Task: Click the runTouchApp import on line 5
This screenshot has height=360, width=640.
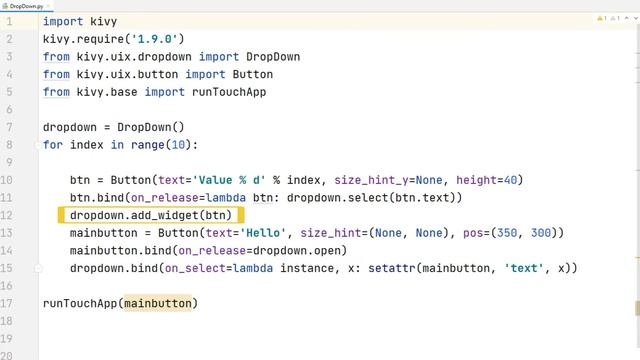Action: (x=229, y=92)
